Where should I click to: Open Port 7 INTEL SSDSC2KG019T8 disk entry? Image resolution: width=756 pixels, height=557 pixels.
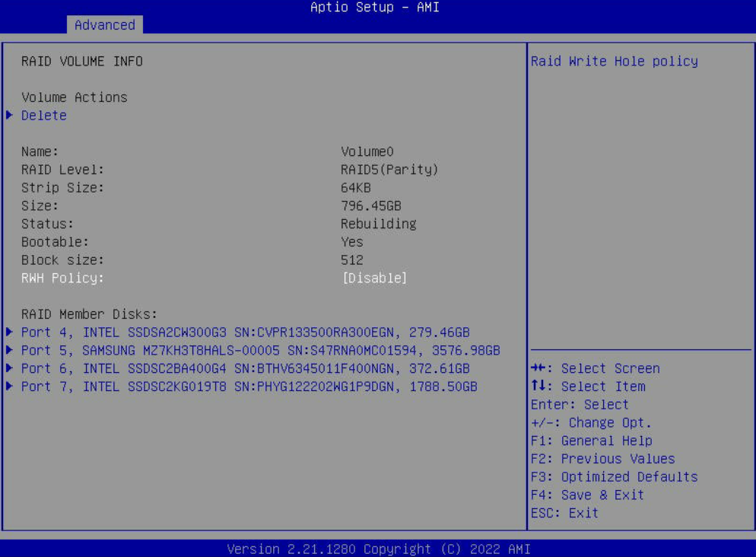[249, 387]
